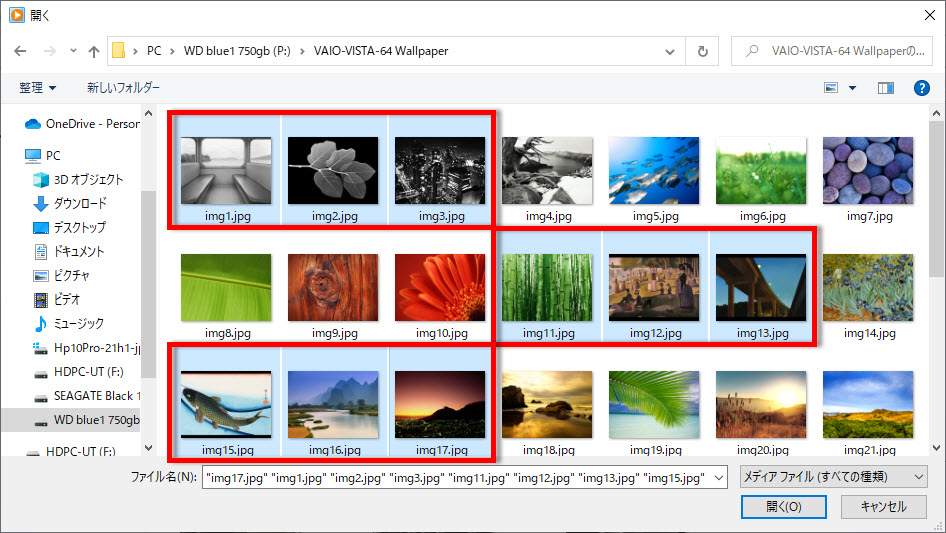Click the back navigation arrow

click(20, 51)
